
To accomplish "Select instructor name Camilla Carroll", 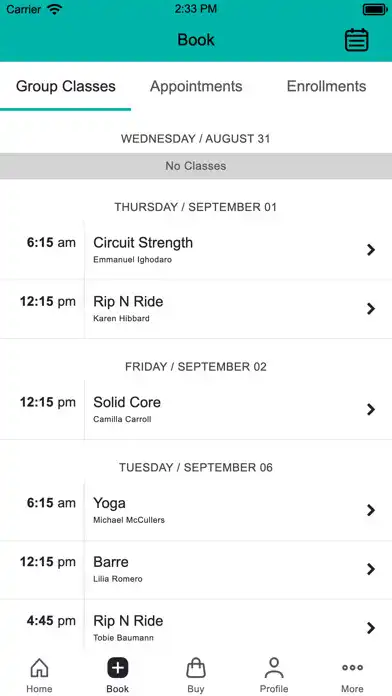I will pos(122,419).
